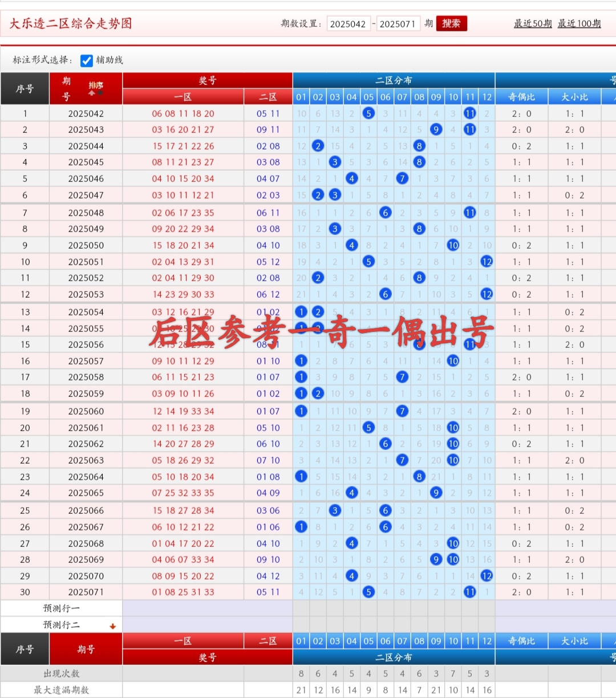This screenshot has width=616, height=698.
Task: Open the 最近100期 link
Action: pos(578,24)
